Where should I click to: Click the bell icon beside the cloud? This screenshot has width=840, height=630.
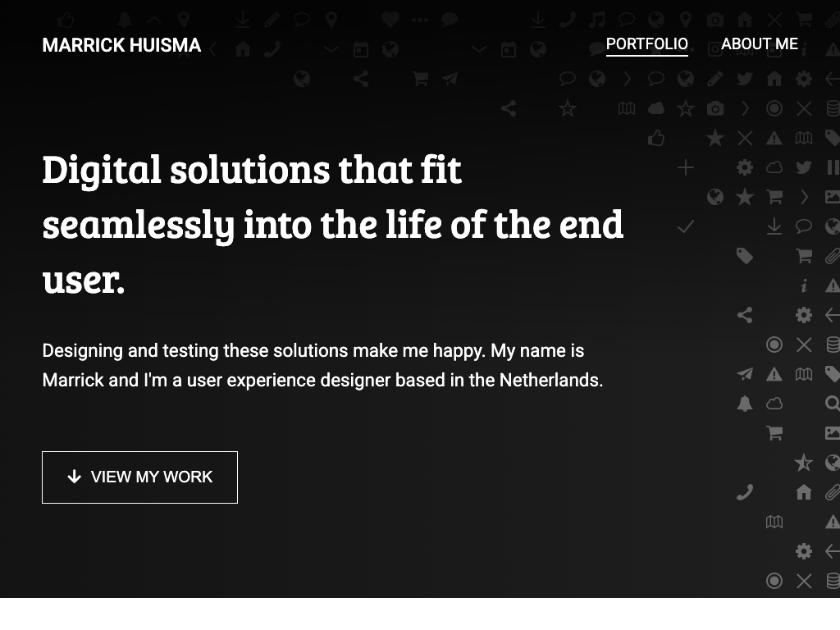[x=745, y=404]
